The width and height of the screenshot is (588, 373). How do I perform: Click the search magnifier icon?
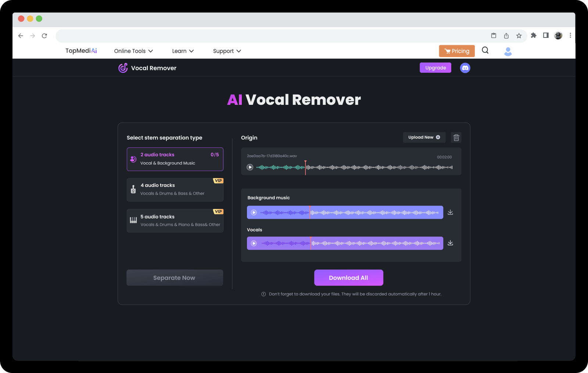485,50
